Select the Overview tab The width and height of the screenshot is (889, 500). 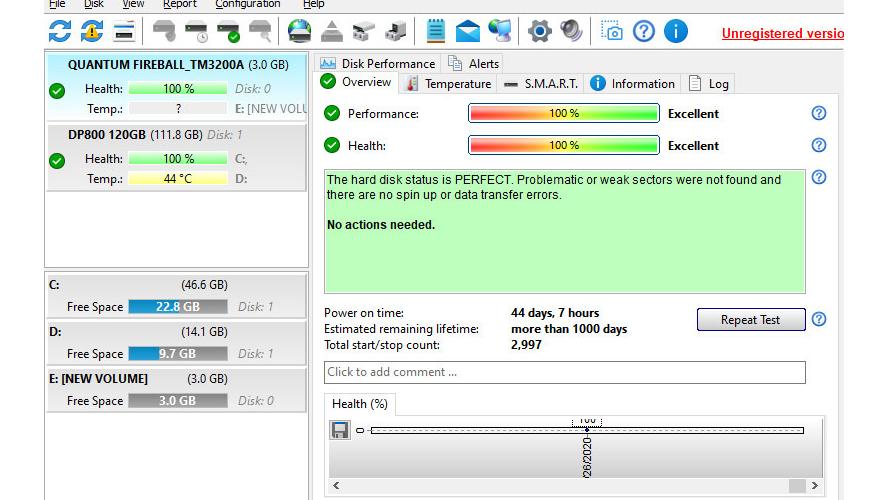click(x=356, y=82)
